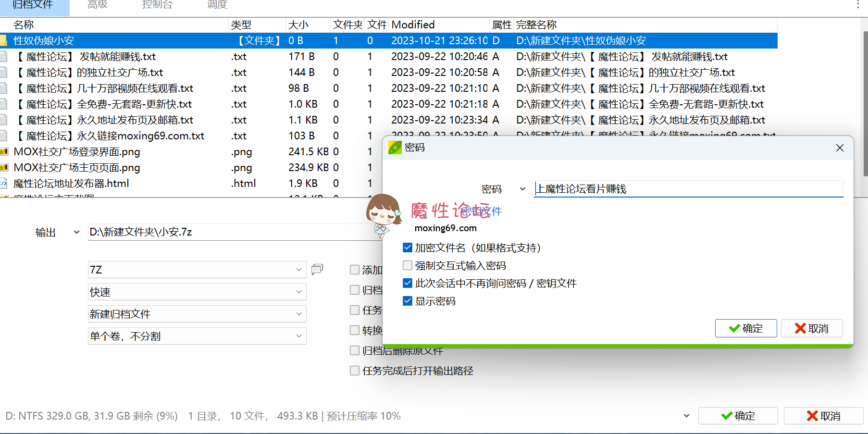The image size is (868, 434).
Task: Check 归档后删除原文件 option
Action: (355, 350)
